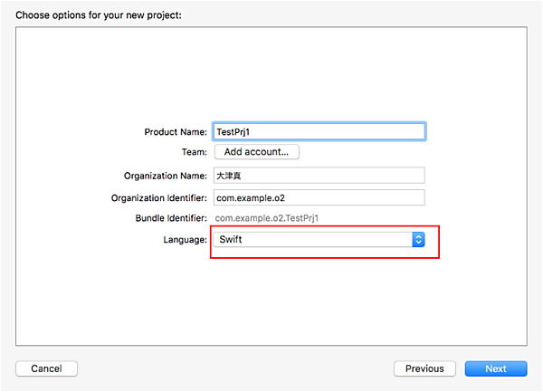Proceed with the Next button
This screenshot has width=543, height=392.
(x=496, y=368)
